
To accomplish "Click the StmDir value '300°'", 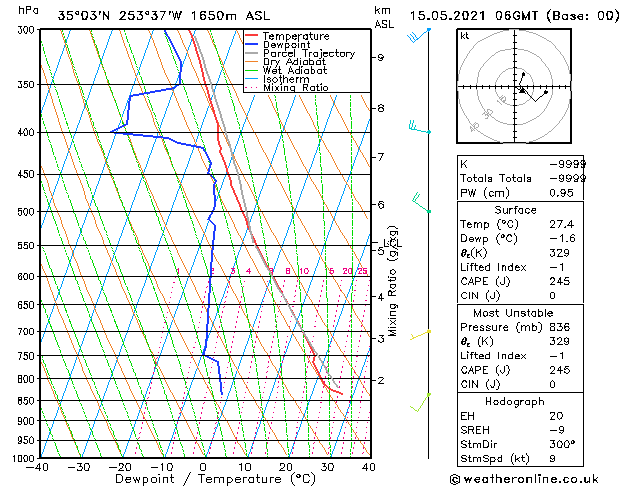I will click(x=562, y=445).
